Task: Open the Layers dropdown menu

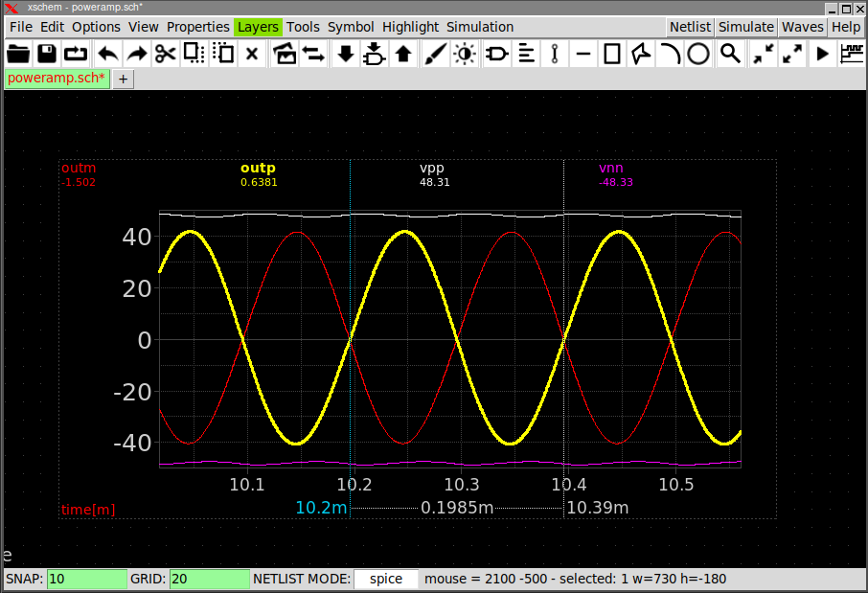Action: [258, 27]
